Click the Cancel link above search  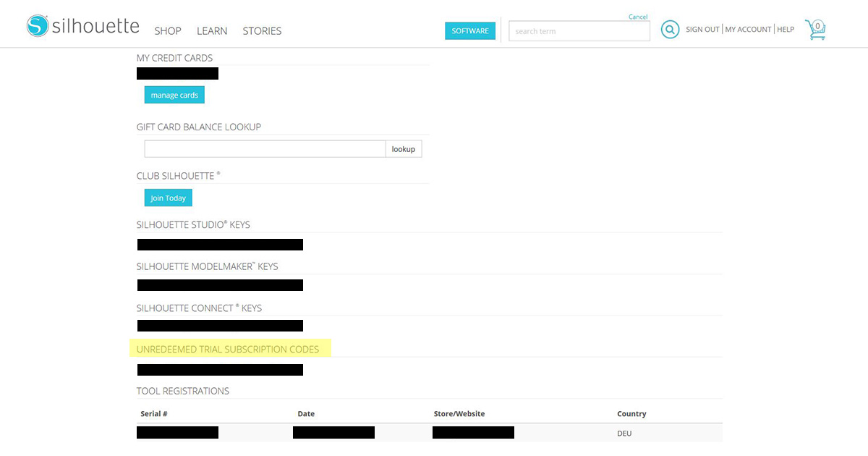tap(638, 17)
